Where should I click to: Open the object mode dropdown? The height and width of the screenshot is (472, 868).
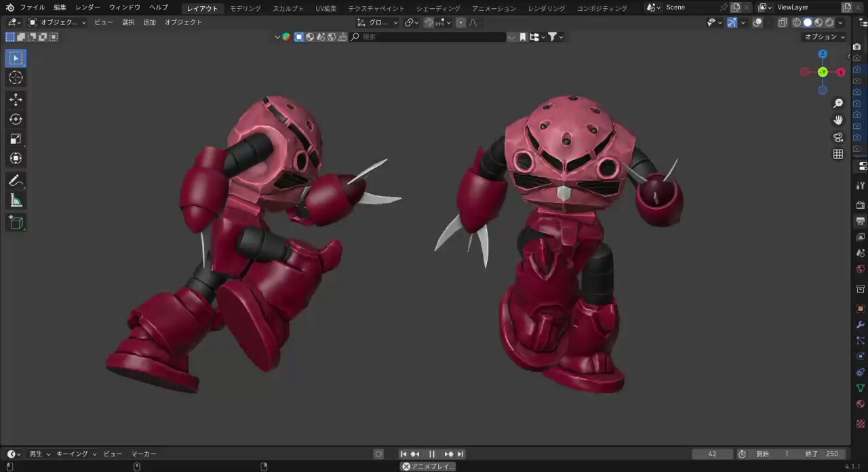57,22
